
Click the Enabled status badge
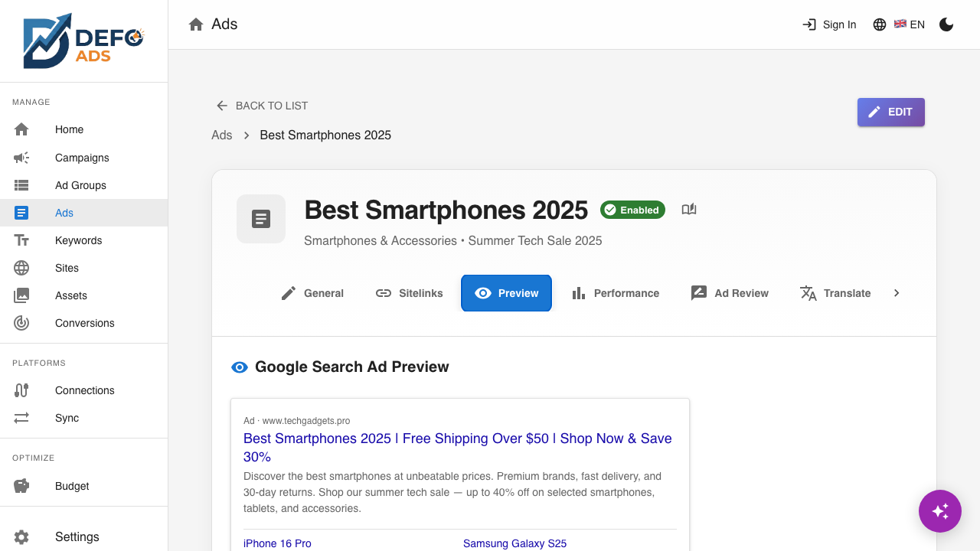[x=632, y=210]
